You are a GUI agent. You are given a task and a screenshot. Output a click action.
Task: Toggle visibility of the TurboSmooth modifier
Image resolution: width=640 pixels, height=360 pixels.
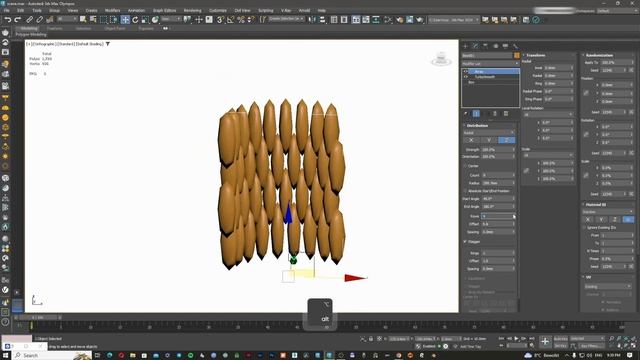pyautogui.click(x=465, y=77)
